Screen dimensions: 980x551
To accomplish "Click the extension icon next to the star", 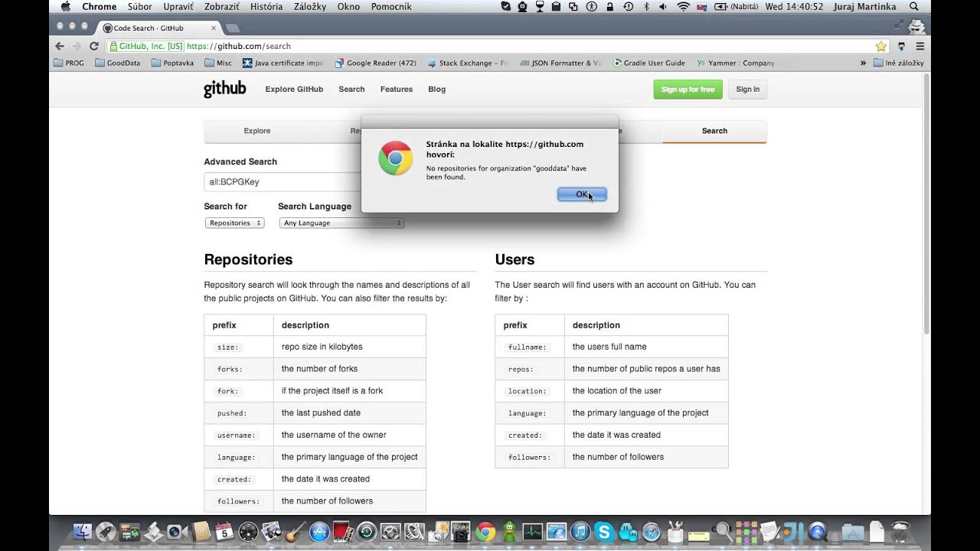I will 902,46.
